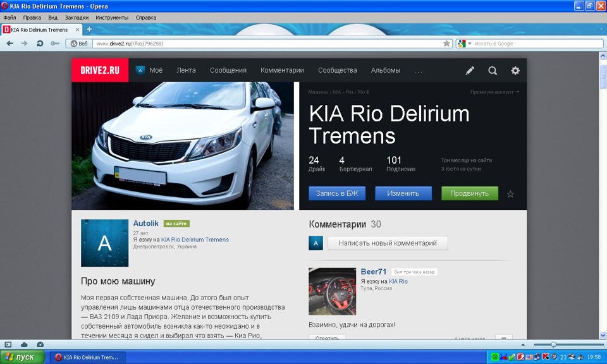Open KIA Rio link under Beer71
The height and width of the screenshot is (364, 607).
point(398,281)
